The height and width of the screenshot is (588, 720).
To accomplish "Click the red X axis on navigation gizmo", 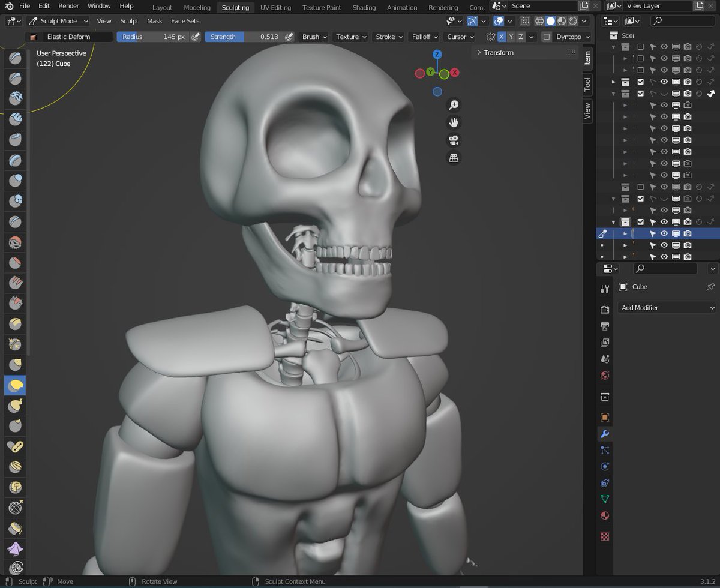I will (x=455, y=73).
